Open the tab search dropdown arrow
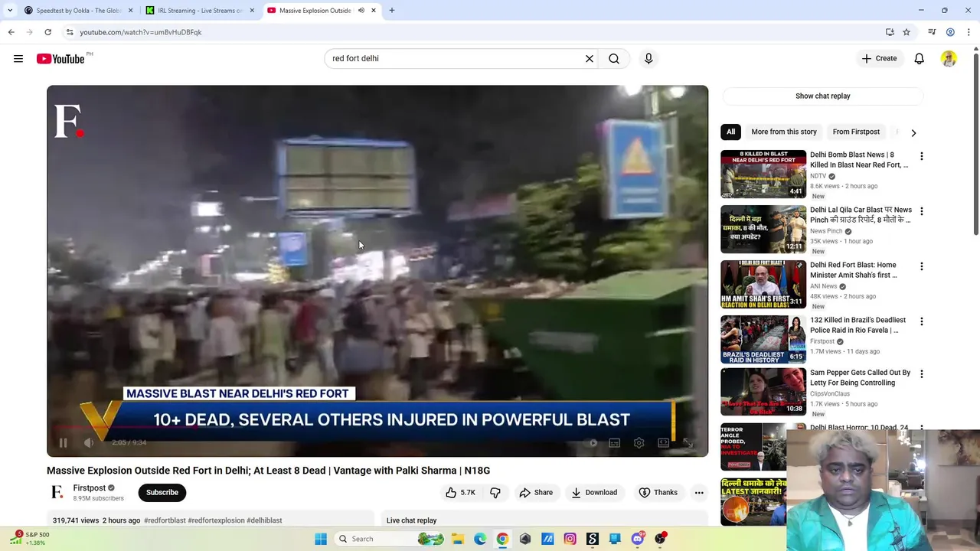The width and height of the screenshot is (980, 551). [9, 11]
